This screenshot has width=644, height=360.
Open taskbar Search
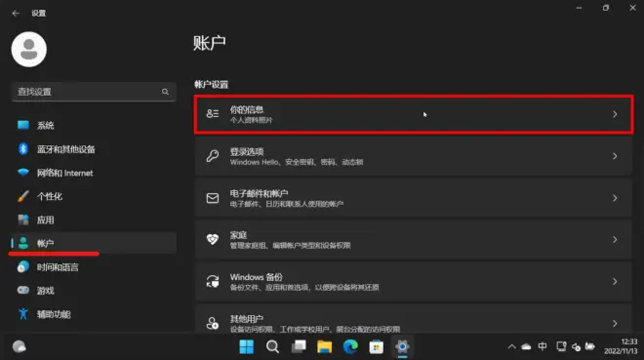(x=272, y=347)
